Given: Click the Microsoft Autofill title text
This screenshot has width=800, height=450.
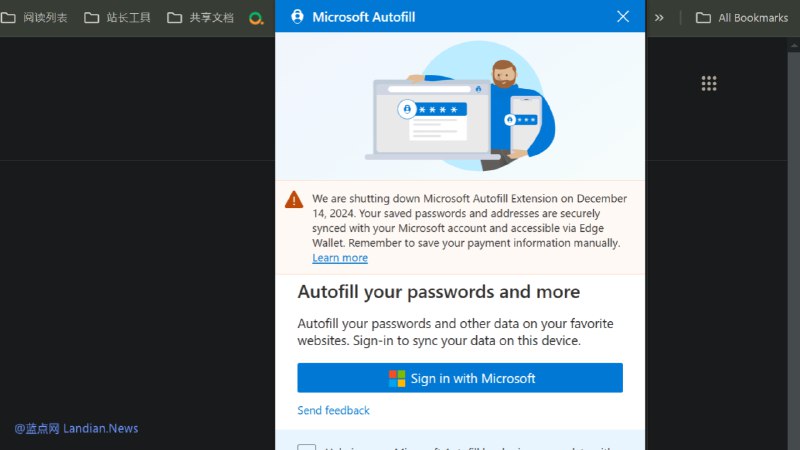Looking at the screenshot, I should coord(364,17).
